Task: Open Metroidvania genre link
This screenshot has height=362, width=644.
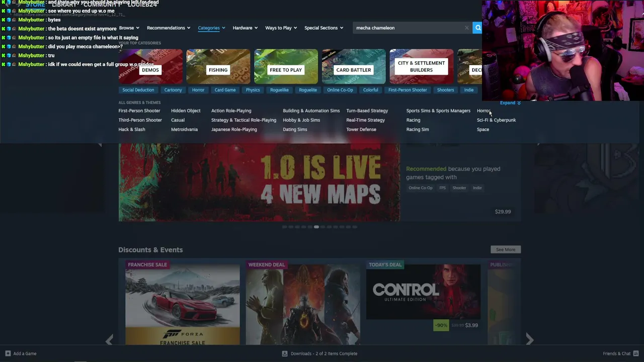Action: click(x=184, y=129)
